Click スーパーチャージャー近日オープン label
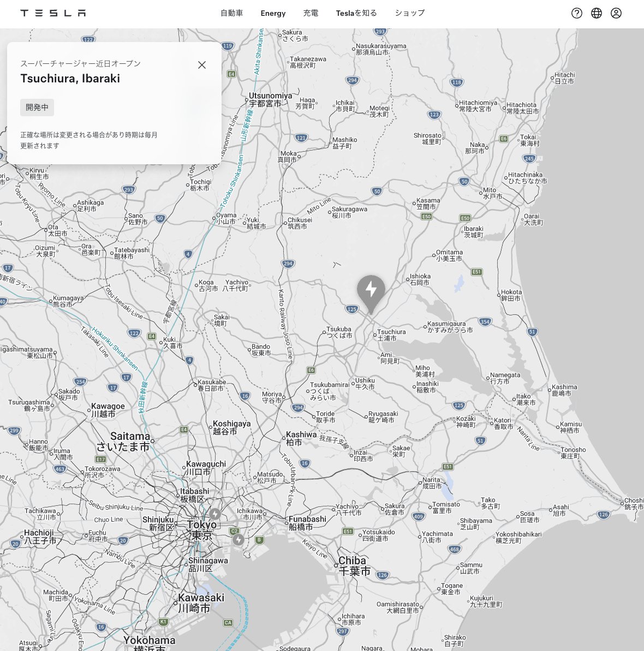The width and height of the screenshot is (644, 651). (x=81, y=63)
